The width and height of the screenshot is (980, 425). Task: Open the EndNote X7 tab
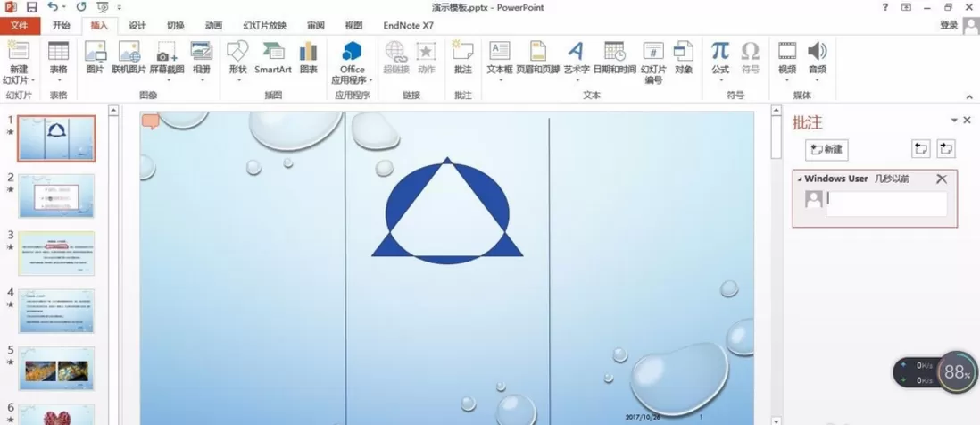pyautogui.click(x=408, y=26)
